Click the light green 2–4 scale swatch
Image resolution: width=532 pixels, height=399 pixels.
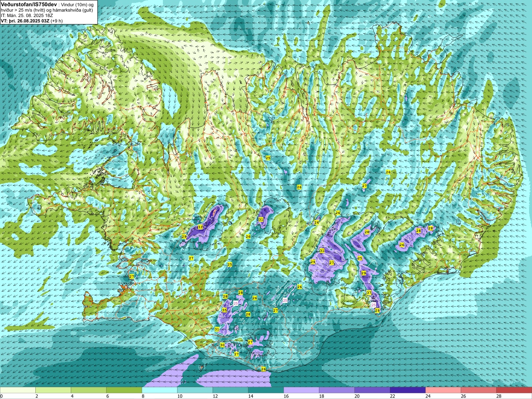(53, 390)
